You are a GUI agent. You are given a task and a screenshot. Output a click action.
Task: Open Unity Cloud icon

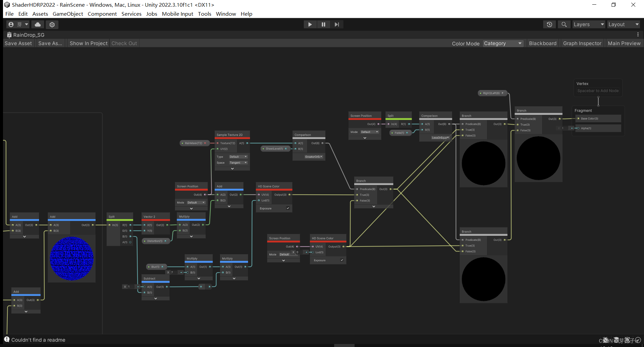coord(38,24)
